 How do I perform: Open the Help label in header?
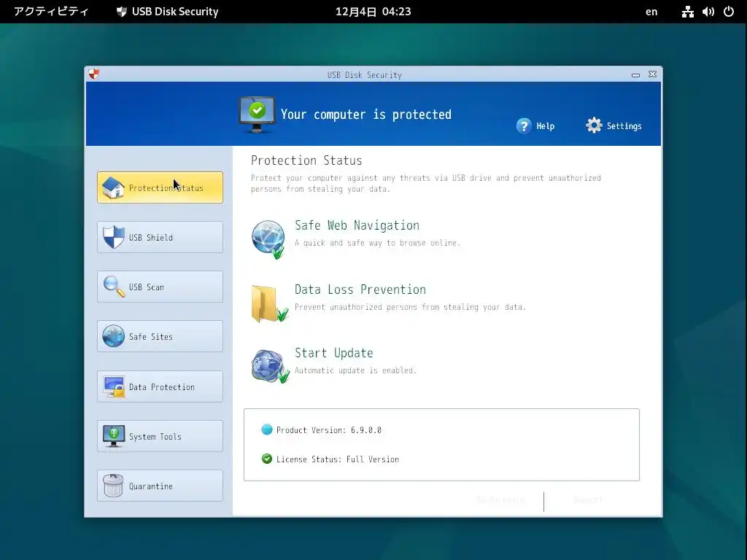(x=545, y=126)
